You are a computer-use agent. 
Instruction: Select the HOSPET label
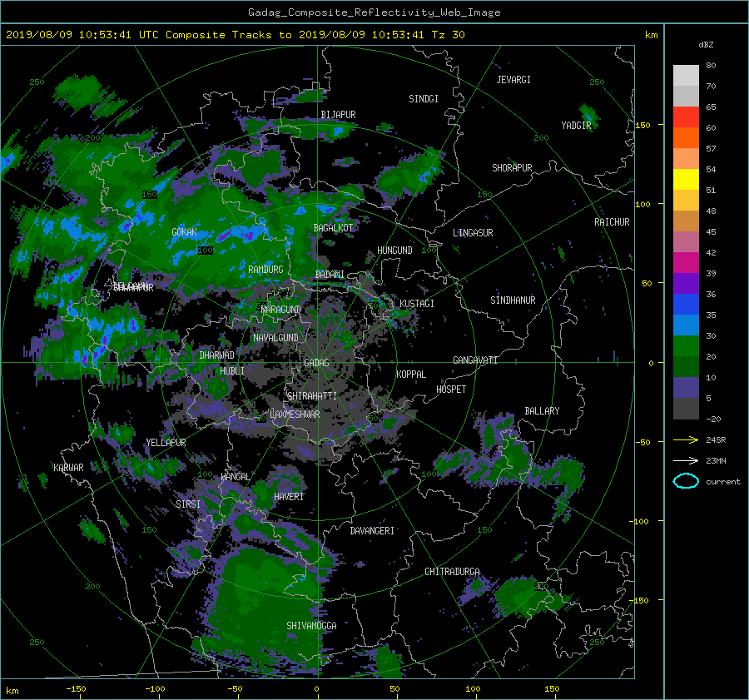tap(451, 390)
